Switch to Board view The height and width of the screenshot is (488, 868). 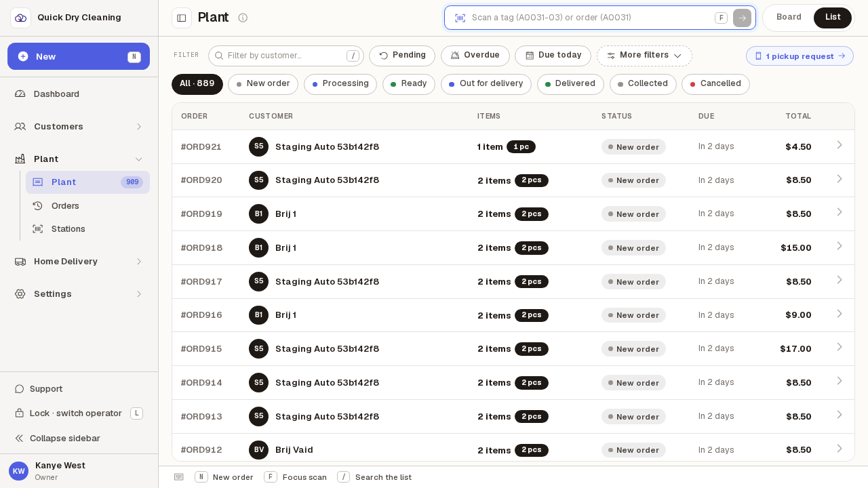pos(789,18)
